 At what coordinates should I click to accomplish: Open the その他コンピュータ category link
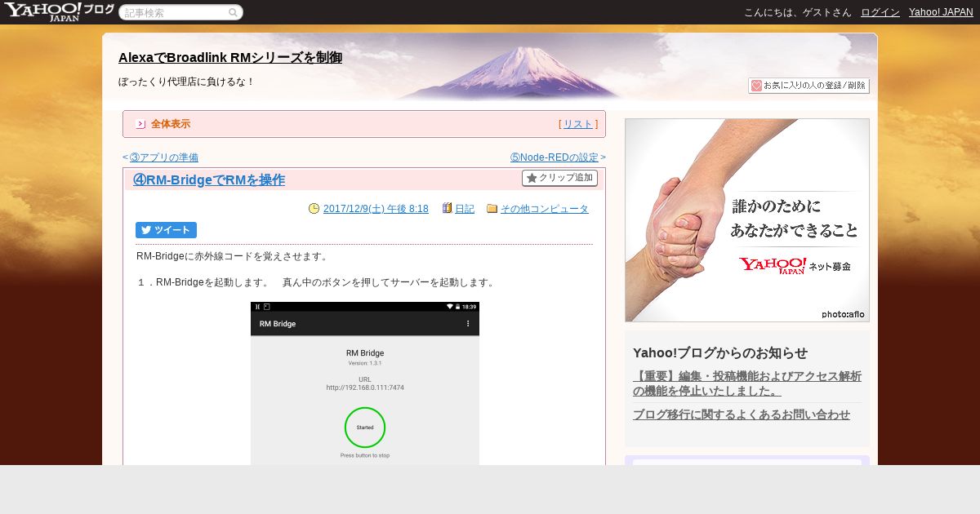click(545, 209)
